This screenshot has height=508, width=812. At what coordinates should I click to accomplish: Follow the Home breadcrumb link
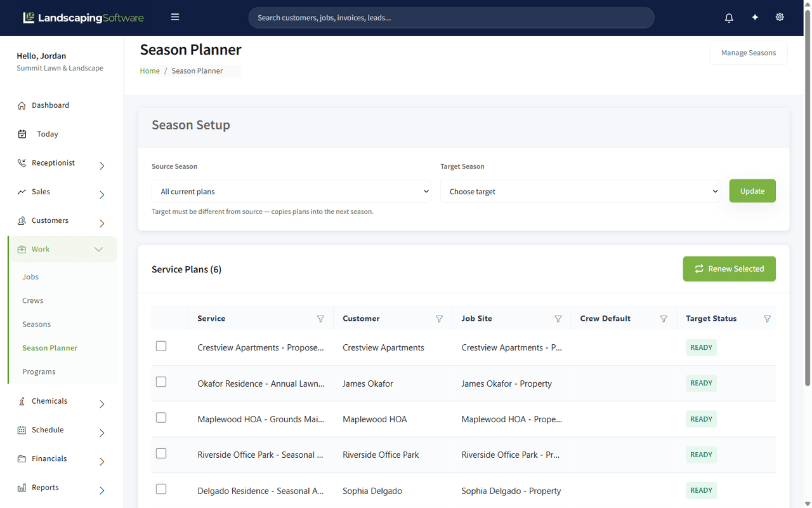tap(150, 70)
